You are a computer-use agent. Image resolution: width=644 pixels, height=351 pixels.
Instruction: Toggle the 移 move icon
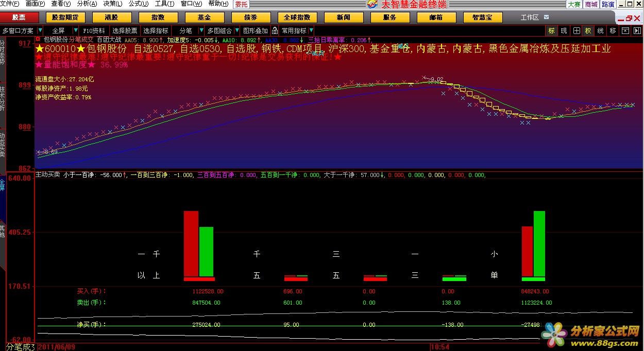[x=613, y=31]
